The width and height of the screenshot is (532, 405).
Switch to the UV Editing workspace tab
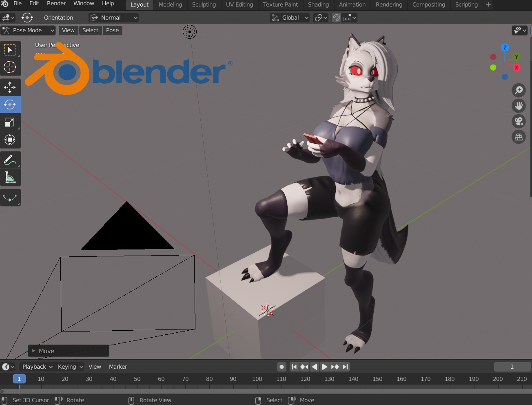pos(239,4)
